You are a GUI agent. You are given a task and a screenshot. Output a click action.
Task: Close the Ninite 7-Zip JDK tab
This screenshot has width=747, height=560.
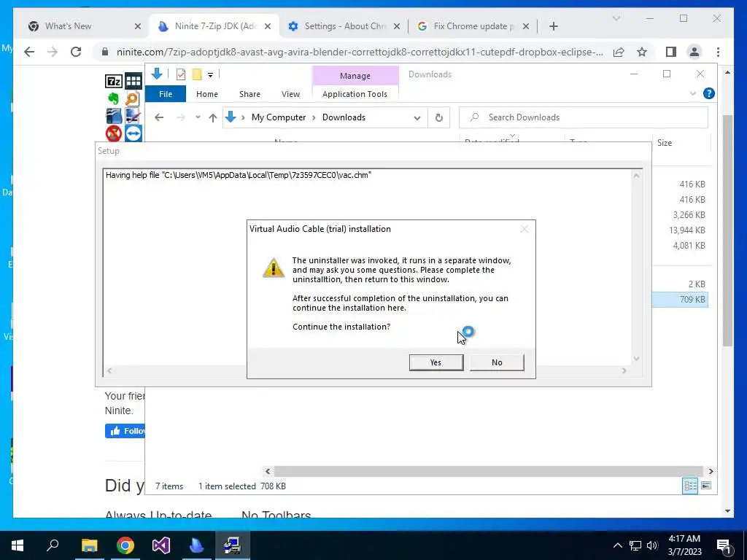268,26
